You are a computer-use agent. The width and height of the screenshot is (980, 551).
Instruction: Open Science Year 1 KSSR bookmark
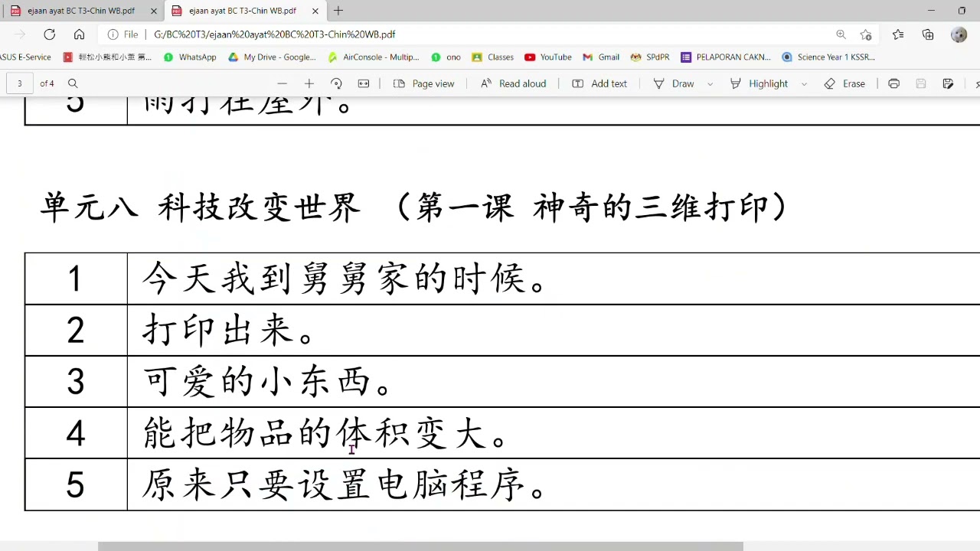(828, 57)
